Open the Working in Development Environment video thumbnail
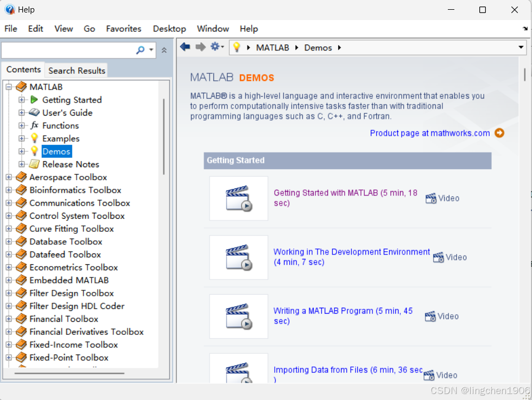The width and height of the screenshot is (532, 400). (238, 257)
